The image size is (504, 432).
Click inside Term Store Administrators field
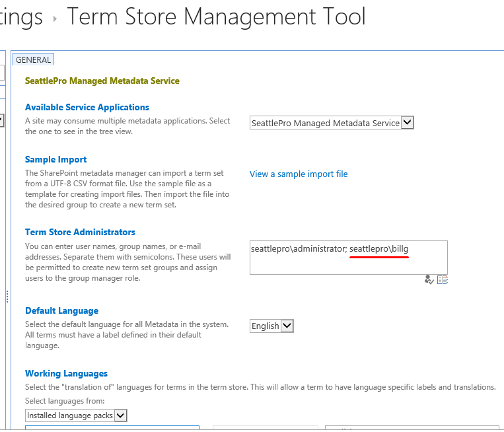[348, 258]
